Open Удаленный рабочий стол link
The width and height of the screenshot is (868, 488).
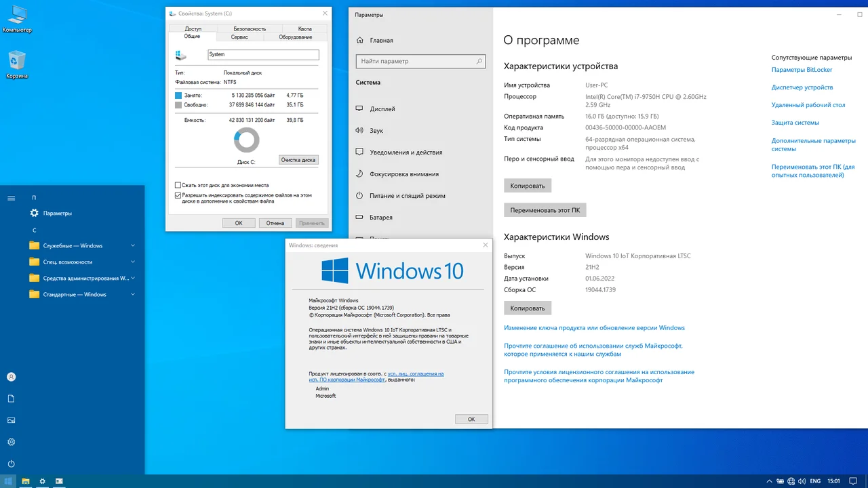808,105
